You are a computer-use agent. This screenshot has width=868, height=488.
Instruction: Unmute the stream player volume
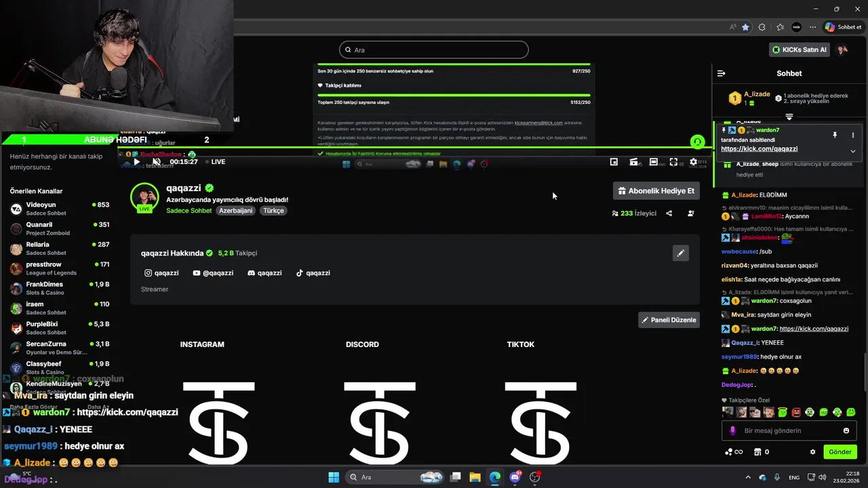coord(157,162)
